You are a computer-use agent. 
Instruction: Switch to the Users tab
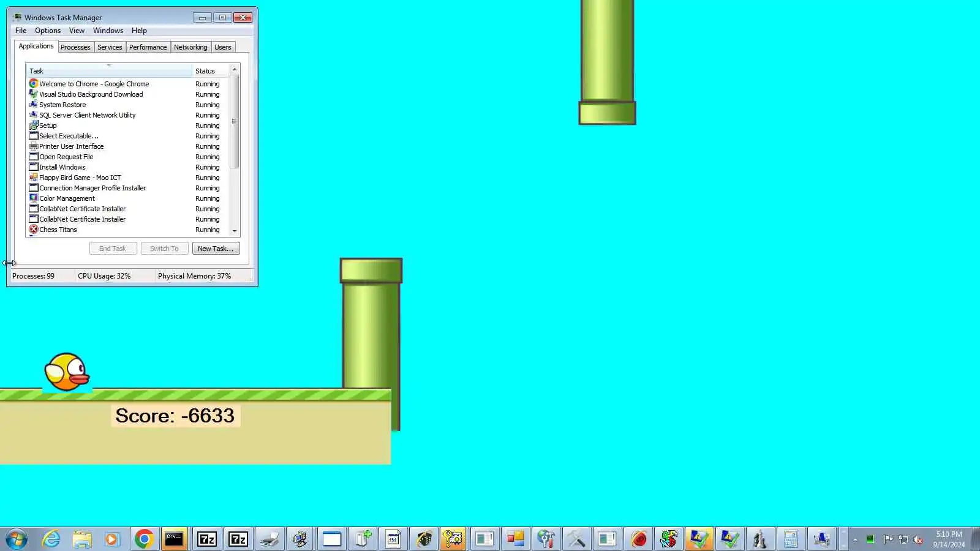(x=223, y=47)
